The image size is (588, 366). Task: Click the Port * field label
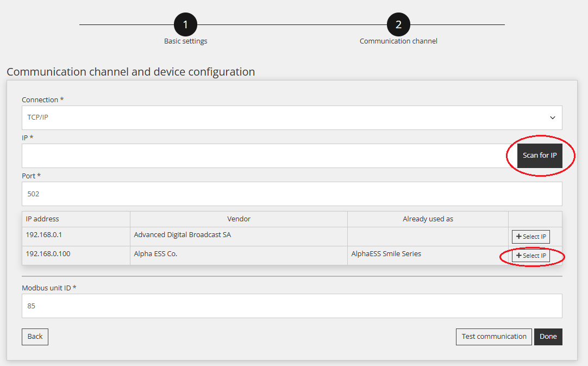point(31,176)
